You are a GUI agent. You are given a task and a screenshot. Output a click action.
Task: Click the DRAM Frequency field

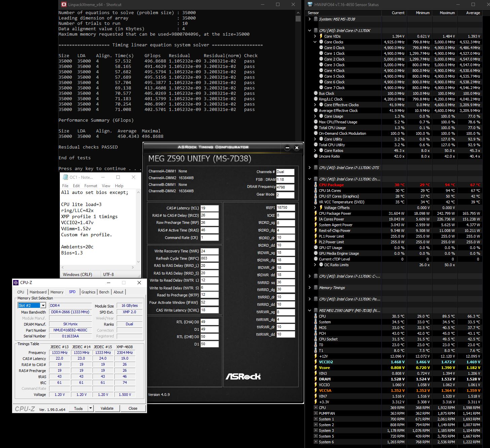pos(285,187)
